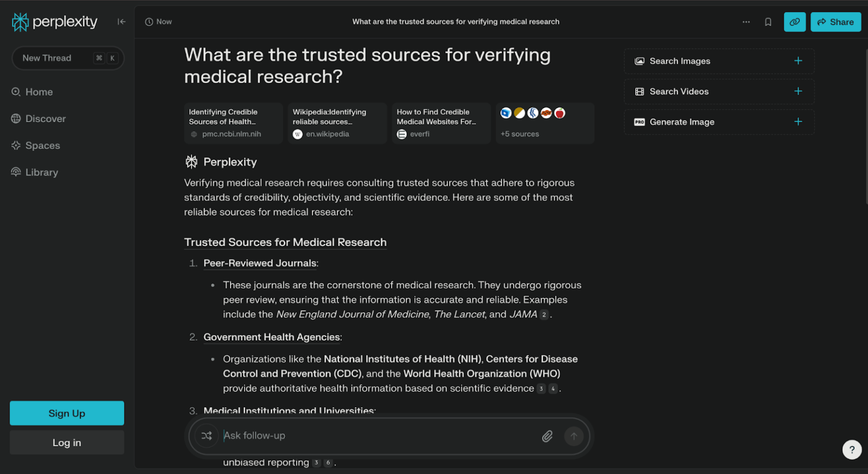Open the more options menu

coord(747,21)
